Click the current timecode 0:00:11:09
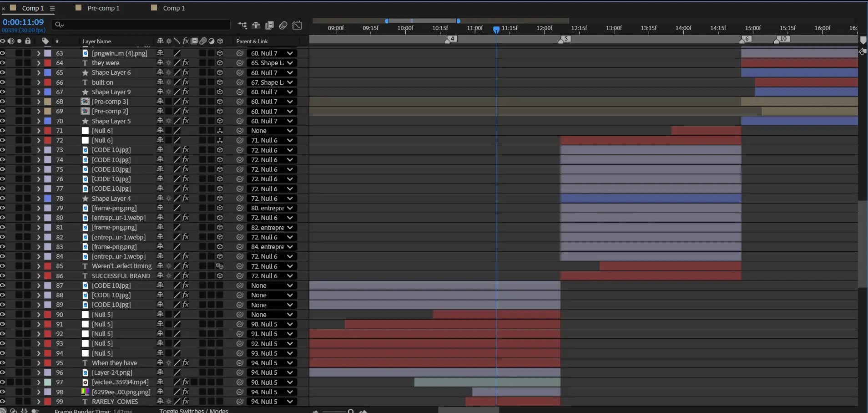Screen dimensions: 868x413 23,22
